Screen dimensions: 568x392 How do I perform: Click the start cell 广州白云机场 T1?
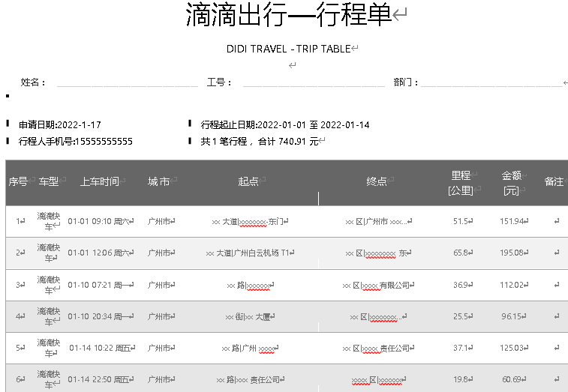click(248, 253)
